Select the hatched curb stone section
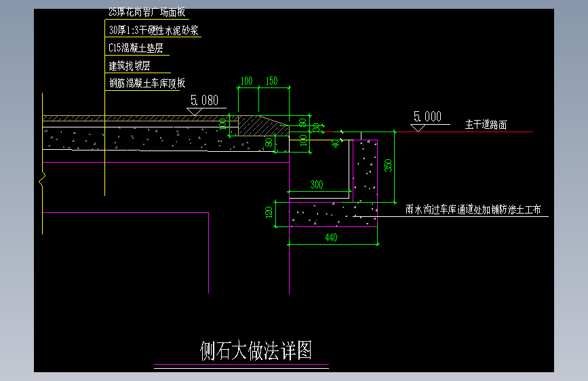 pos(262,125)
